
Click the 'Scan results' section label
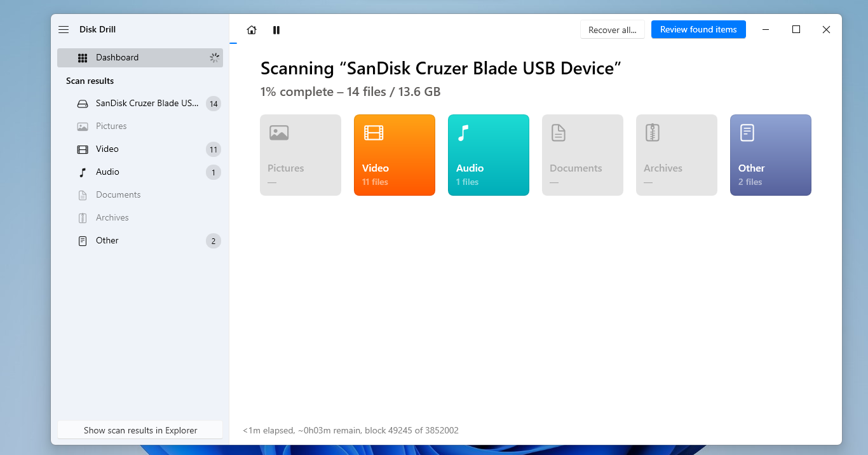[90, 81]
